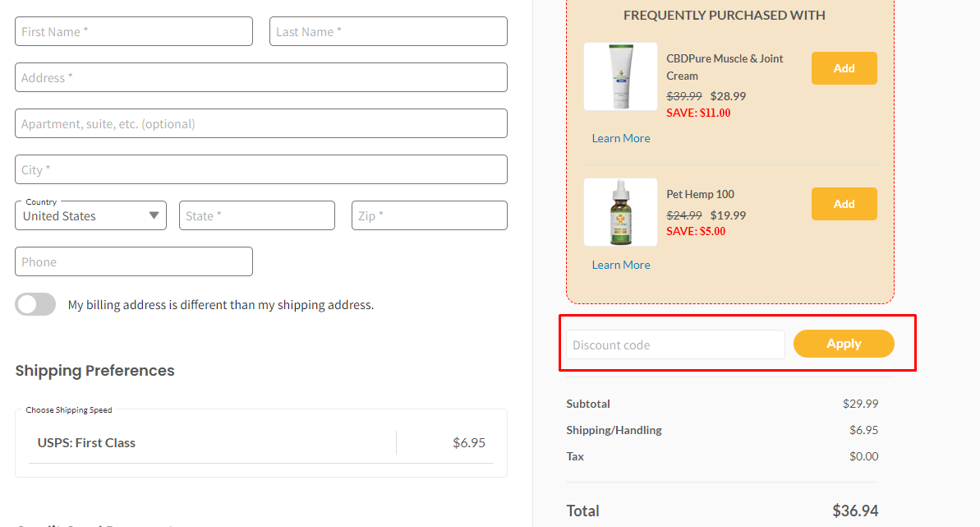Click the Shipping Preferences heading
This screenshot has height=527, width=980.
click(x=95, y=371)
